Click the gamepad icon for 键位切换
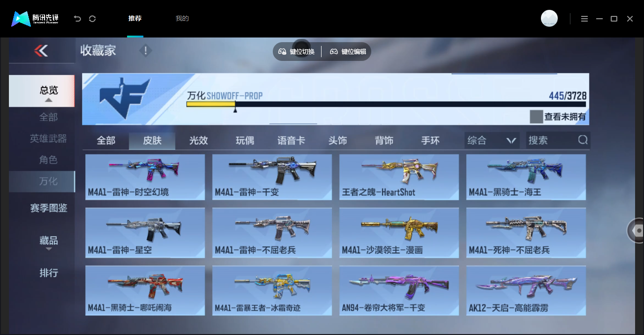The height and width of the screenshot is (335, 644). point(282,52)
